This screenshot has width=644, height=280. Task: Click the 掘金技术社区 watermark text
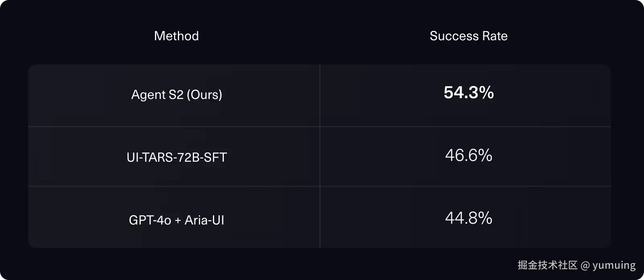pyautogui.click(x=547, y=265)
